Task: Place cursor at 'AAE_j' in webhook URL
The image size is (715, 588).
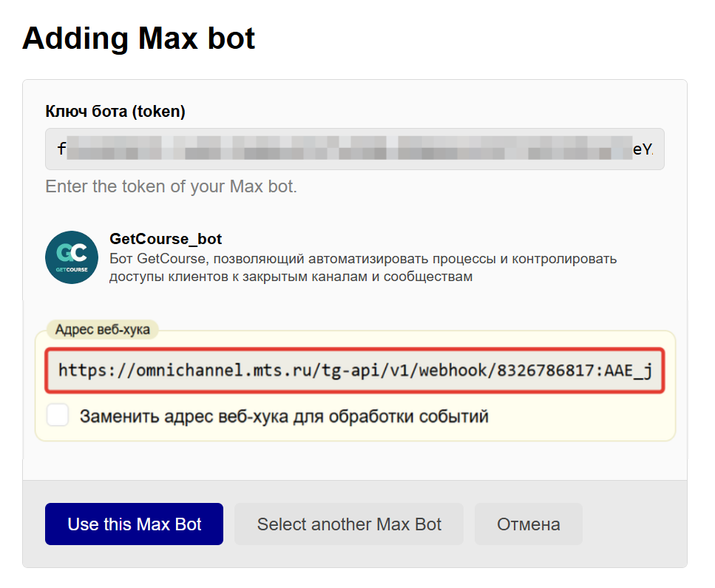Action: tap(631, 370)
